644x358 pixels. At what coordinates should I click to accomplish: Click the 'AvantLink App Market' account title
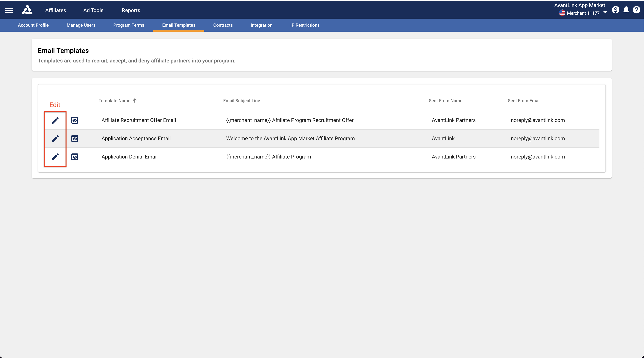[579, 5]
